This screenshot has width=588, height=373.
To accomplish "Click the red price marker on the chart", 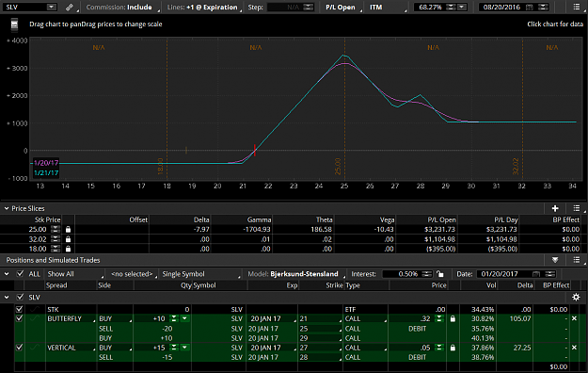I will (255, 150).
